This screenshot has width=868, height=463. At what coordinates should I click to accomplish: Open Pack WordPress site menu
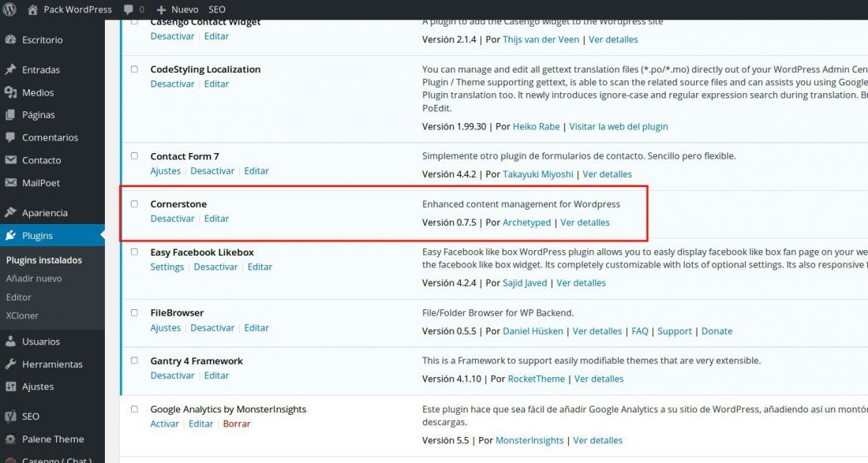[70, 9]
